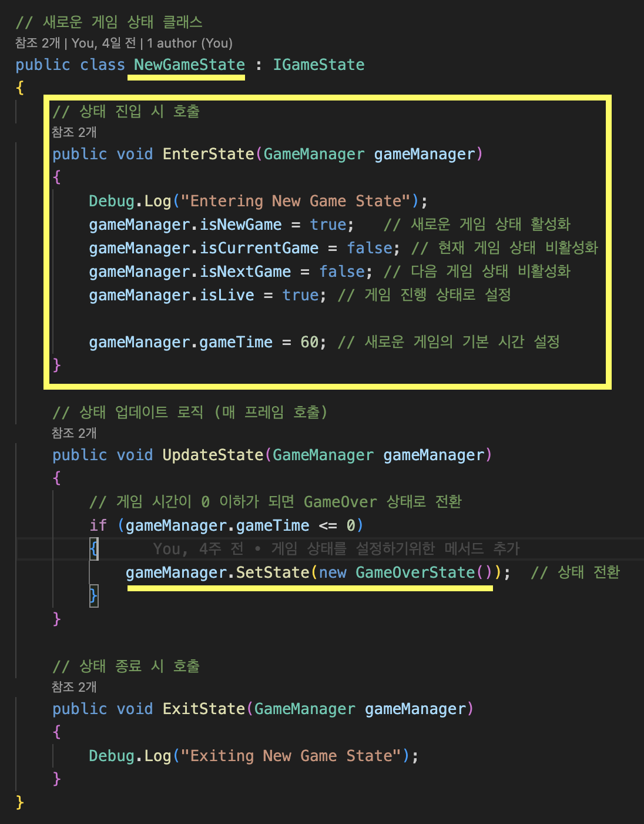This screenshot has height=824, width=644.
Task: Click the comment '// 상태 전환'
Action: click(x=575, y=572)
